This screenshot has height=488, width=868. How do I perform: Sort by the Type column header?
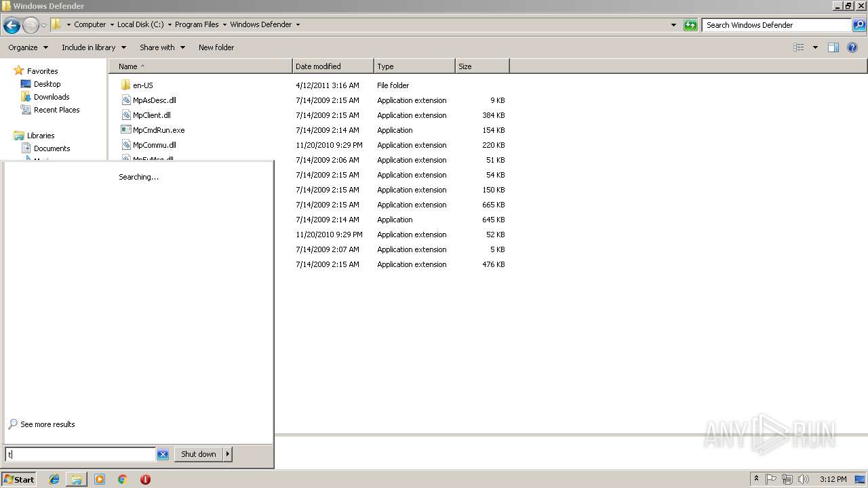click(414, 66)
